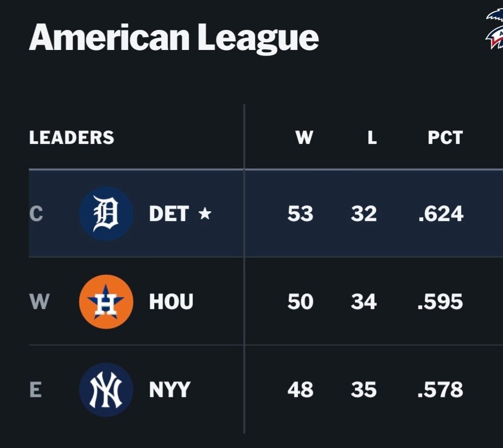Select Detroit's 53 wins value
503x448 pixels.
pyautogui.click(x=300, y=213)
